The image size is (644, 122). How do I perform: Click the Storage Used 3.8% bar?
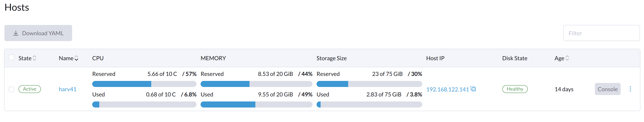point(369,104)
